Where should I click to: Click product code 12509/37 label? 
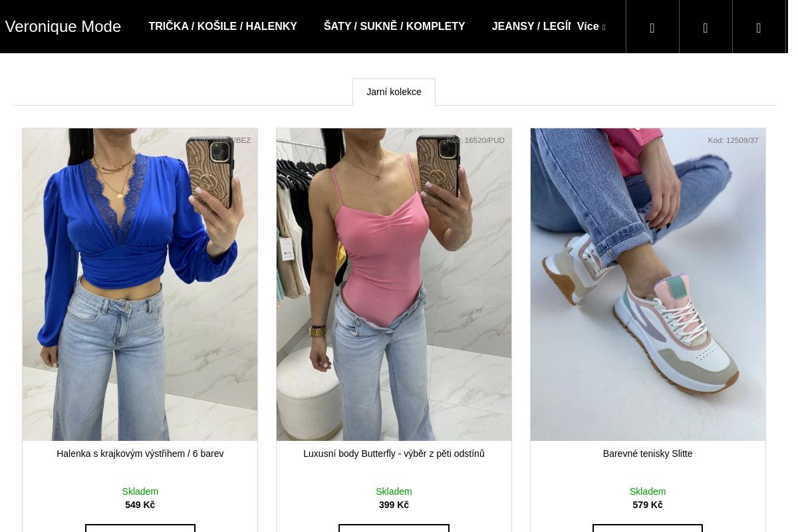pos(733,140)
